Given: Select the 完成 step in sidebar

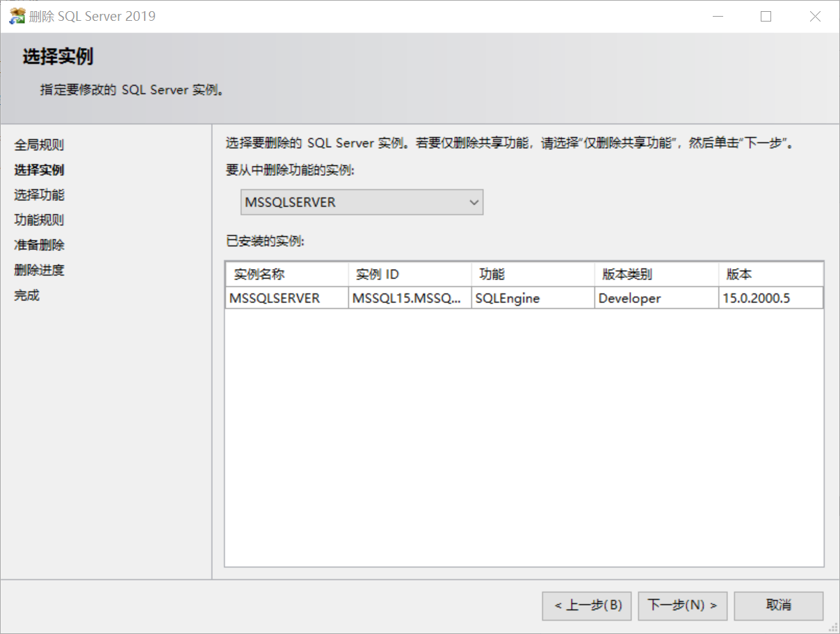Looking at the screenshot, I should [x=27, y=295].
